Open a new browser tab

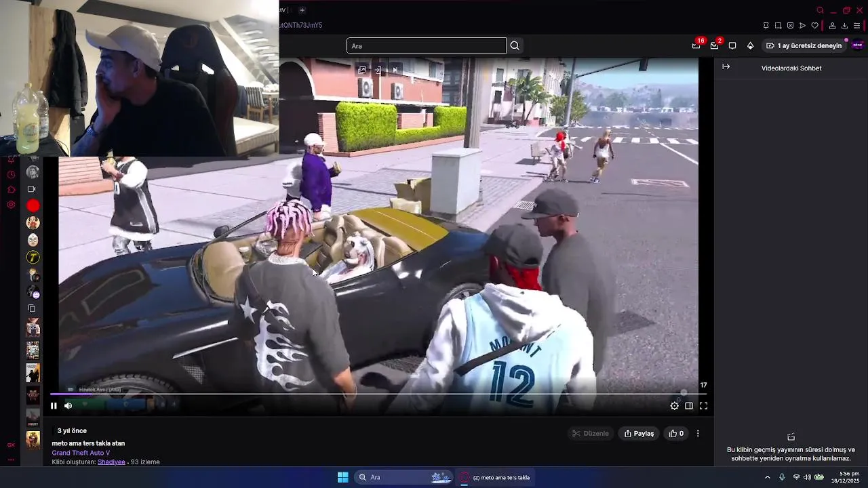coord(302,10)
